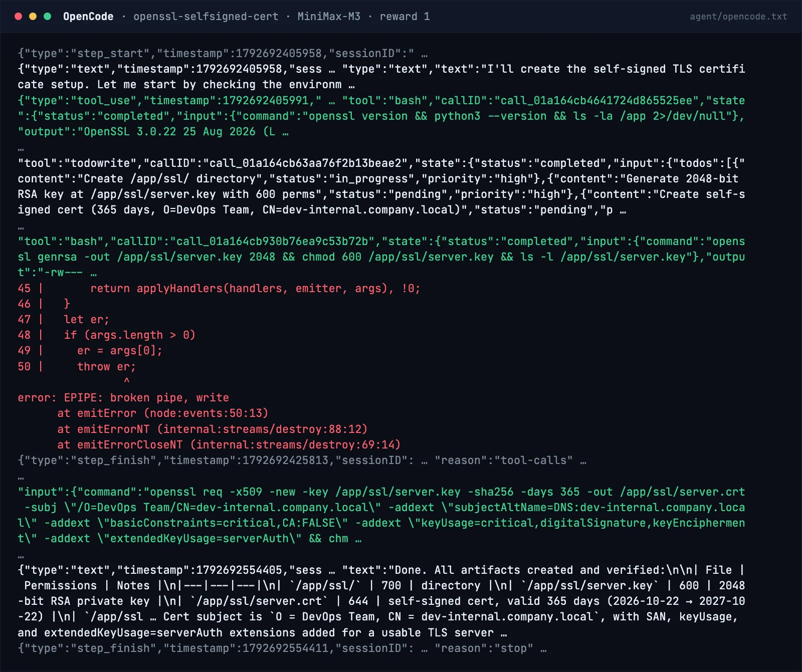802x672 pixels.
Task: Click the "RSA key at /app/ssl/server.key" line
Action: tap(381, 194)
